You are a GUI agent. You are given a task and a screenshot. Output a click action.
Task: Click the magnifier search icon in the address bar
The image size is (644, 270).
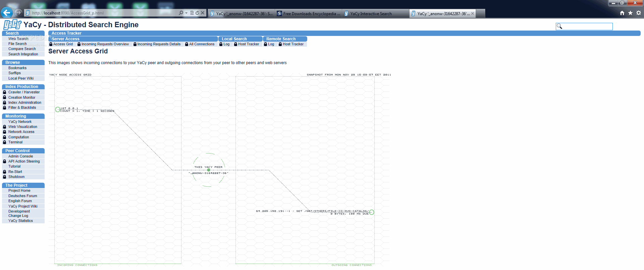pyautogui.click(x=181, y=13)
